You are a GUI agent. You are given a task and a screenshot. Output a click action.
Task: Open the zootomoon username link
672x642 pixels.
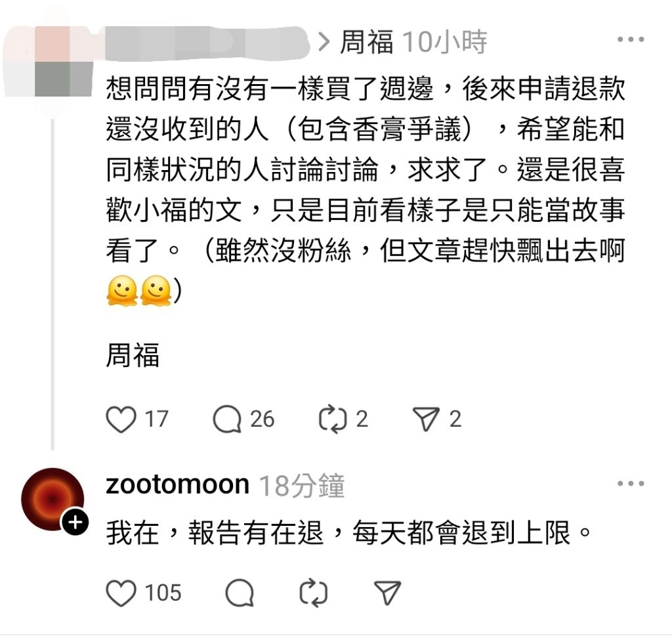click(x=177, y=484)
